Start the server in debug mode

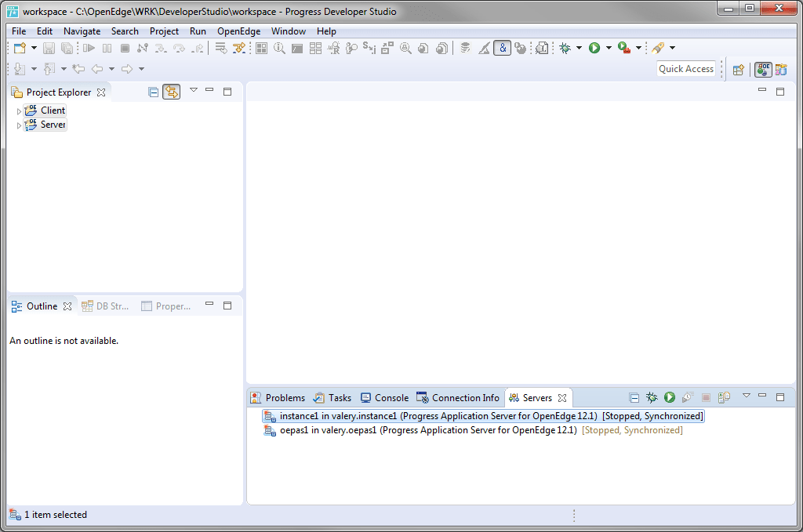click(652, 397)
